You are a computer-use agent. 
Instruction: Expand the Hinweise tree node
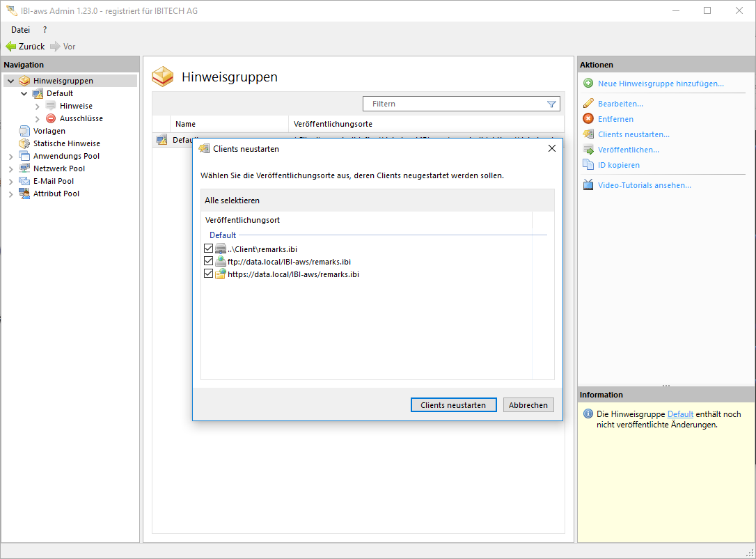[38, 107]
